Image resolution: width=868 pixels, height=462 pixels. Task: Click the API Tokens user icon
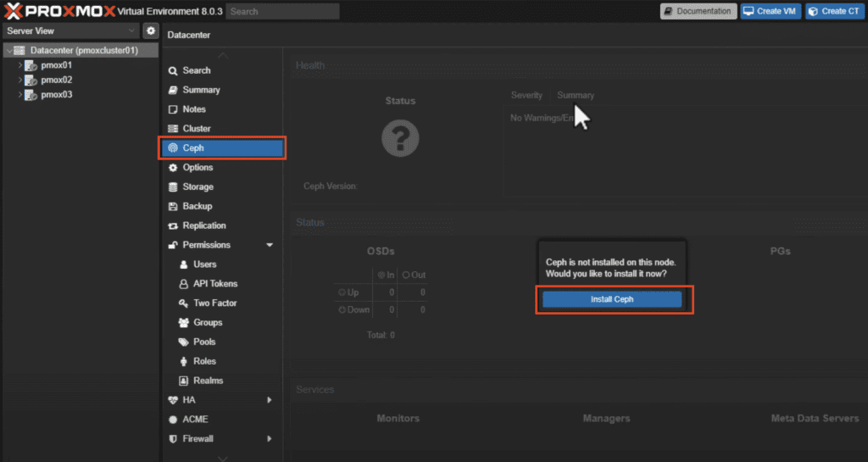pos(184,284)
